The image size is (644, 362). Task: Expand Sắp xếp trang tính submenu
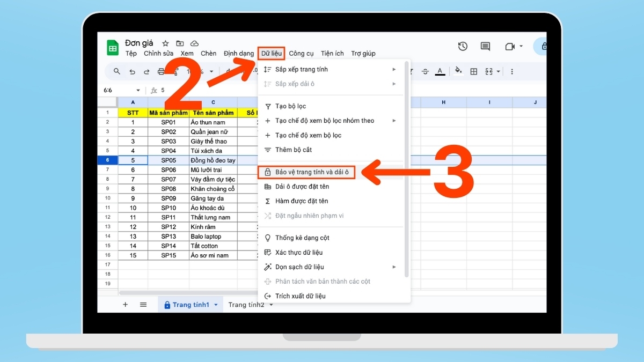394,69
